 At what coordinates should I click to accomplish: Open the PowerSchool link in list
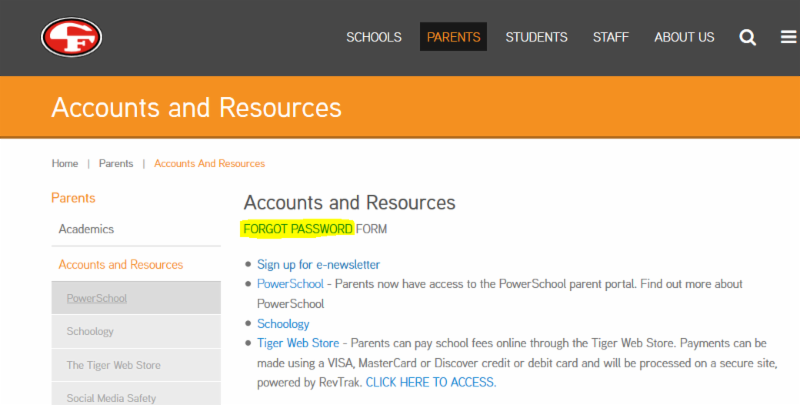click(x=290, y=284)
